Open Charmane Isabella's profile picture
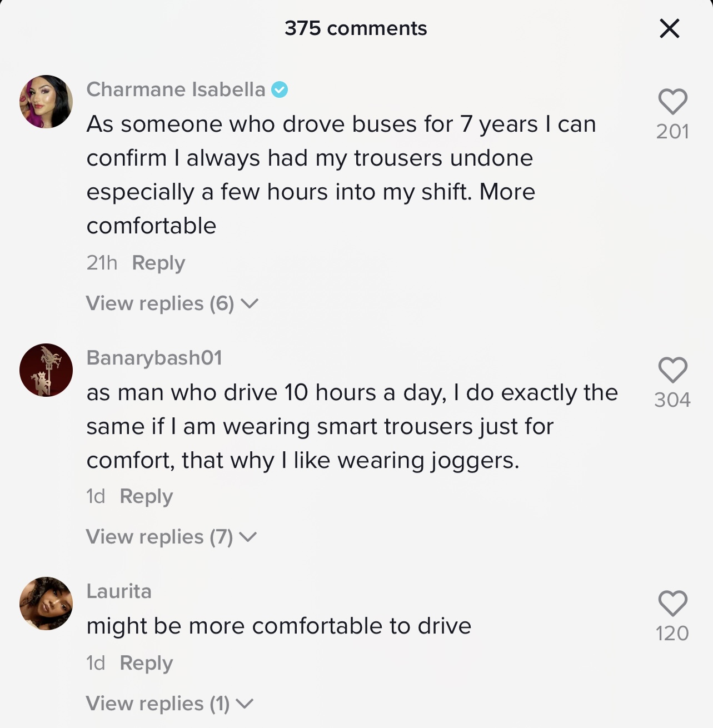Image resolution: width=713 pixels, height=728 pixels. point(46,102)
